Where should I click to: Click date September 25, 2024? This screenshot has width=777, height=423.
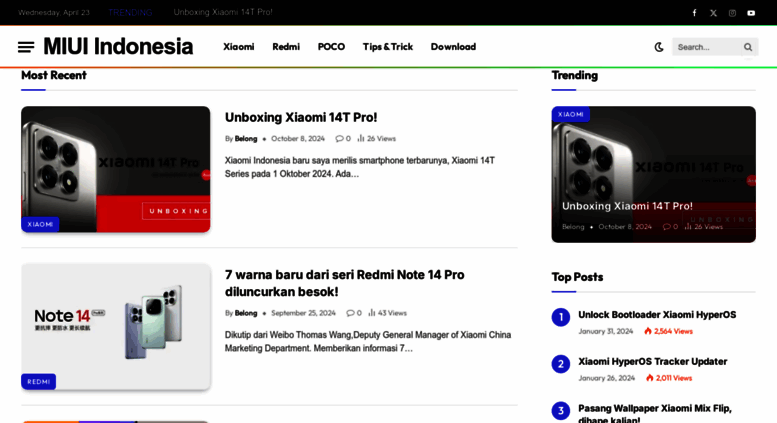[x=303, y=313]
